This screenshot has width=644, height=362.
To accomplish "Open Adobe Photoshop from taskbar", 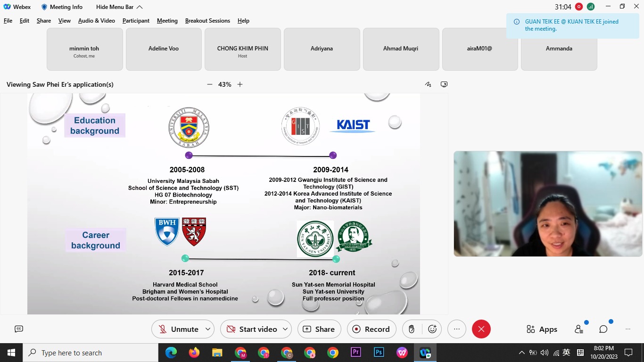I will (x=379, y=353).
